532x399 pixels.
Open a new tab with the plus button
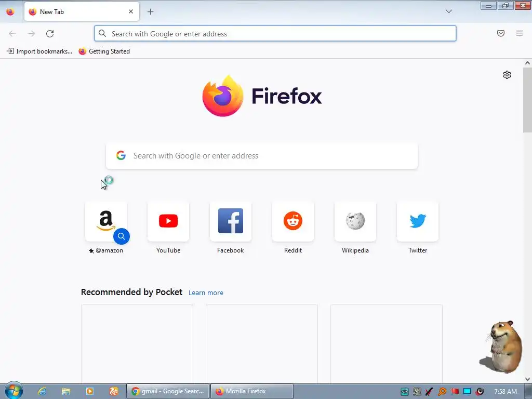(x=150, y=12)
